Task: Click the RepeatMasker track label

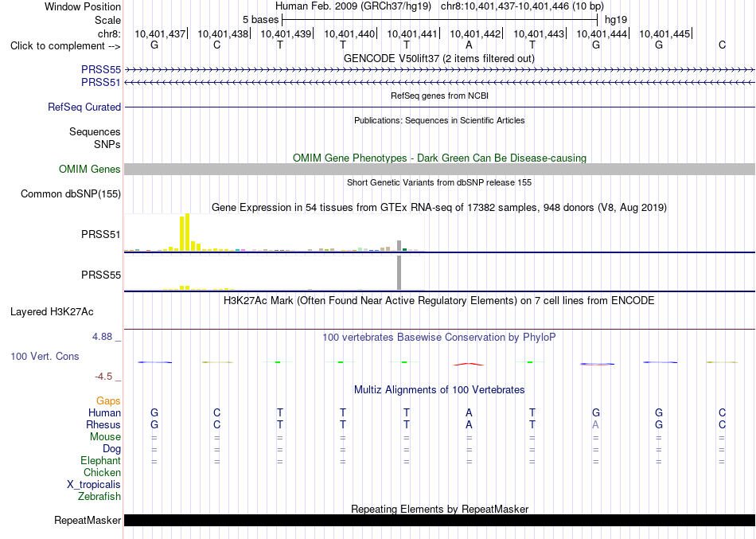Action: click(x=88, y=520)
